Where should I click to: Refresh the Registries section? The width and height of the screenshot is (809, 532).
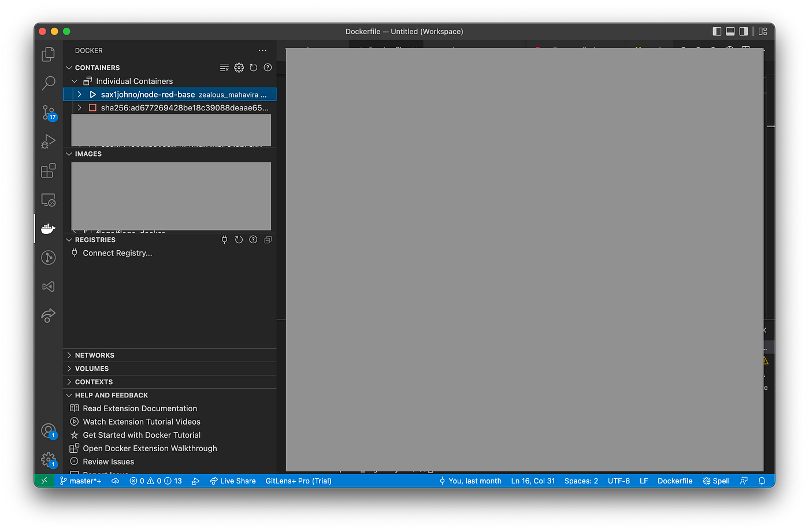(x=239, y=240)
